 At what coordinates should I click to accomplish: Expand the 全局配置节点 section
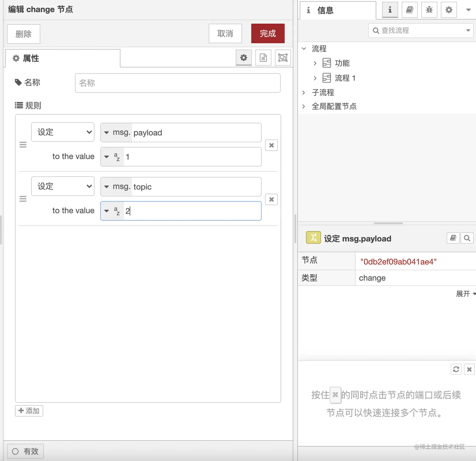tap(304, 106)
